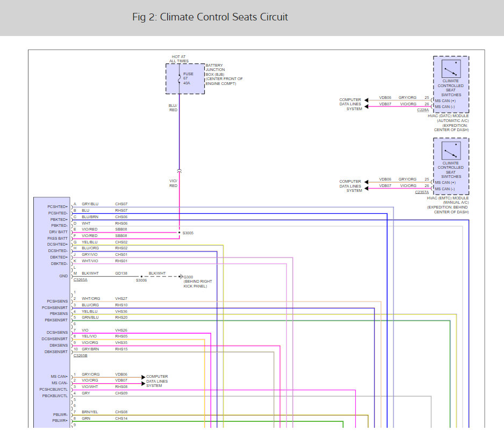The height and width of the screenshot is (438, 504).
Task: Click circuit code CHS09
Action: [x=121, y=393]
